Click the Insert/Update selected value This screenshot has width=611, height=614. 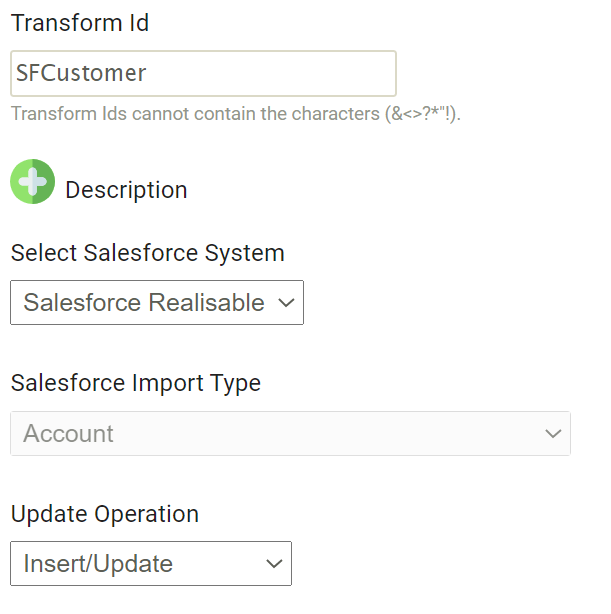[98, 564]
